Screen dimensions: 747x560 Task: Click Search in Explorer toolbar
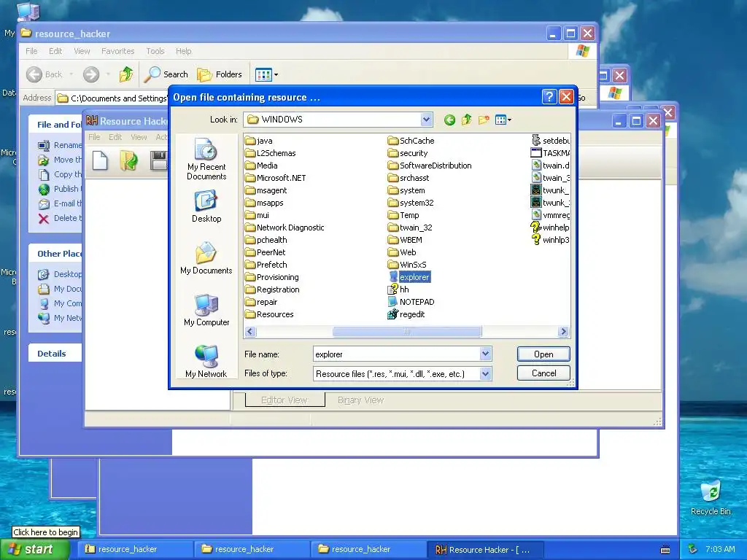click(x=166, y=74)
